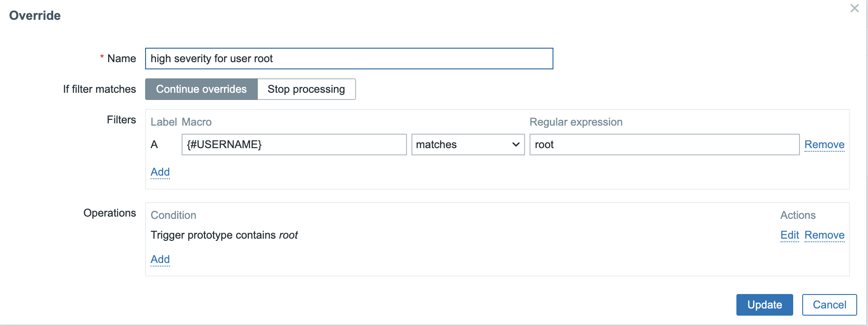Click the Regular expression column header
The width and height of the screenshot is (868, 326).
pos(576,122)
